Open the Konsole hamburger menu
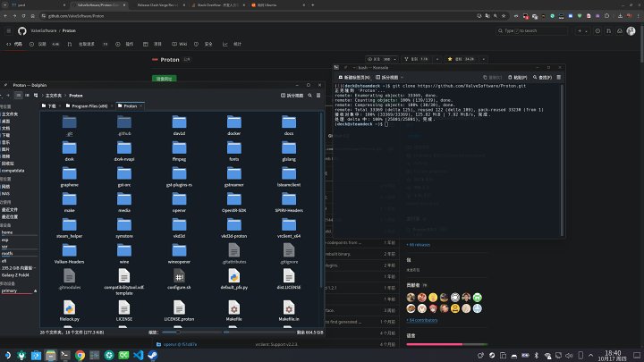This screenshot has width=644, height=362. click(559, 78)
